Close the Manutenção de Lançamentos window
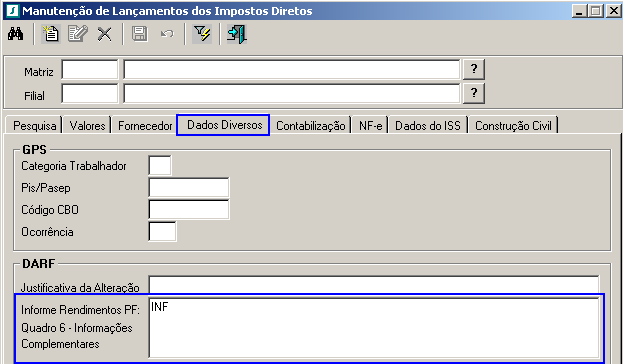Screen dimensions: 623x364 [613, 11]
